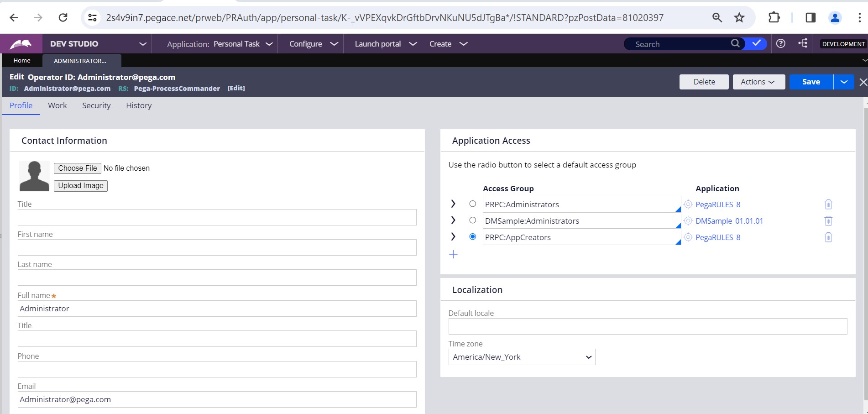Open rule icon beside PRPC:AppCreators field
868x414 pixels.
[688, 237]
